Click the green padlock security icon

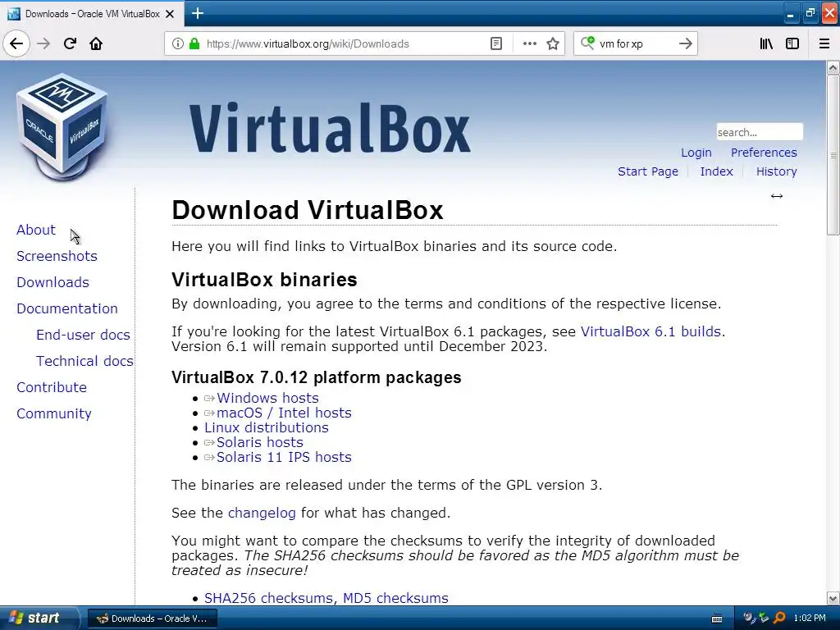point(194,43)
